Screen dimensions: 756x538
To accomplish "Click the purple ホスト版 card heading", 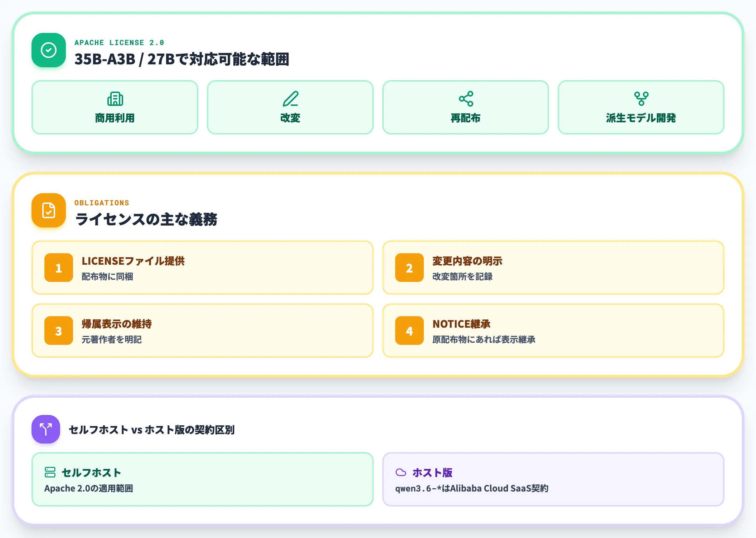I will 432,473.
